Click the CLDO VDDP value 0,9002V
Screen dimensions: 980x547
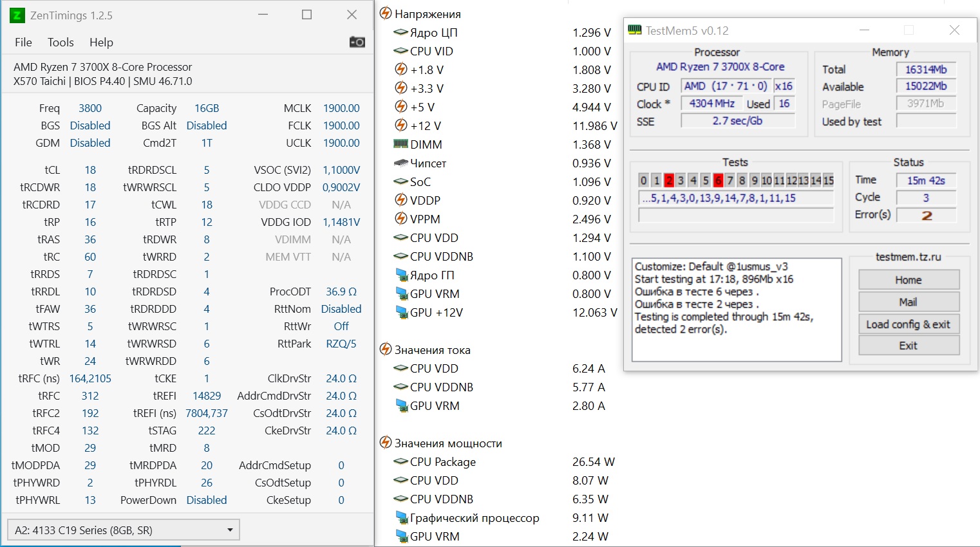click(x=341, y=187)
